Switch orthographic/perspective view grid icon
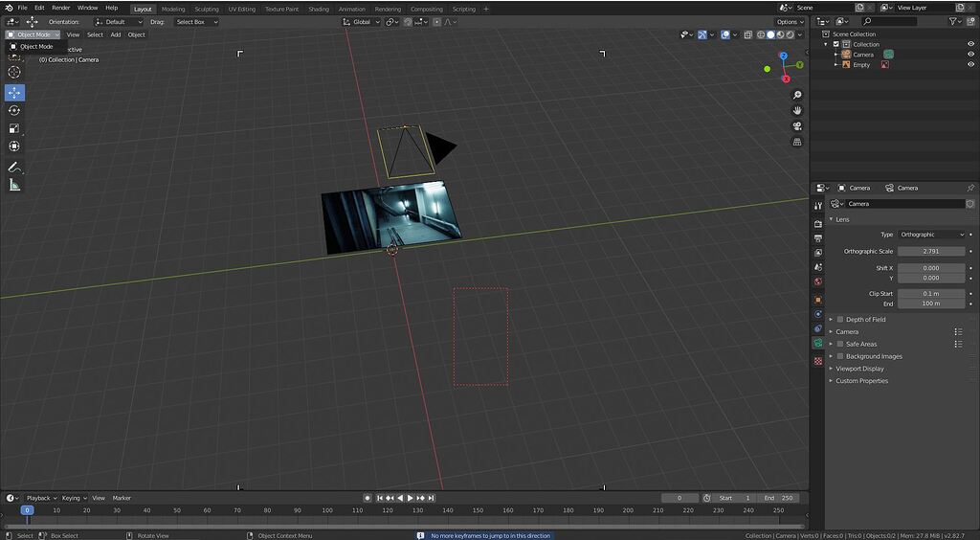The image size is (980, 540). 797,142
